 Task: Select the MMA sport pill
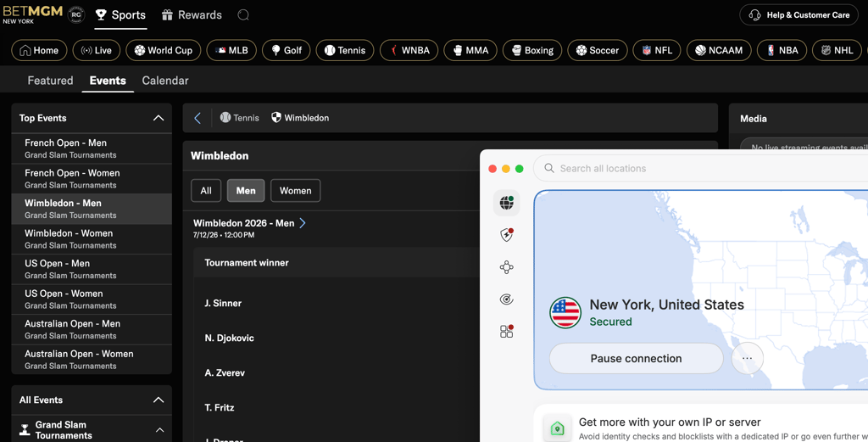pyautogui.click(x=470, y=50)
